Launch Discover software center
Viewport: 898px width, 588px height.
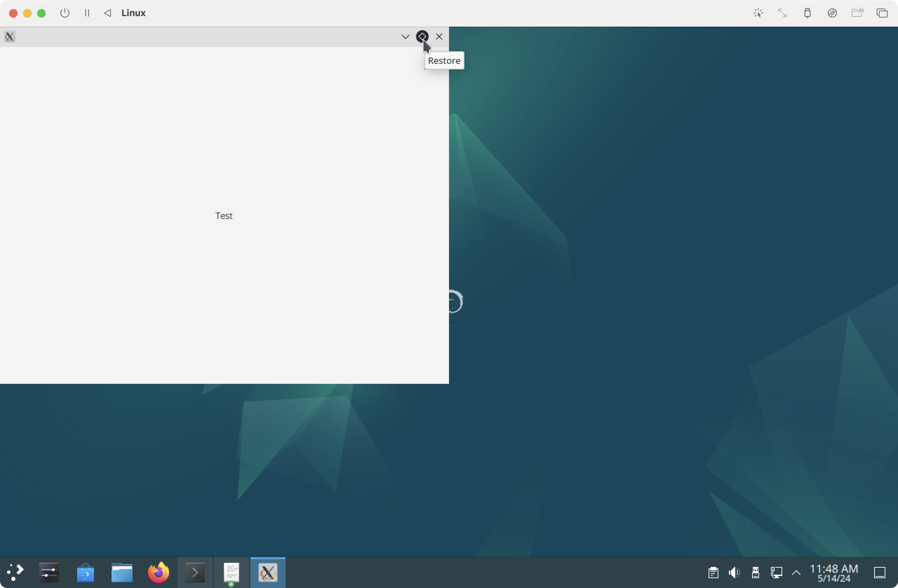(86, 573)
